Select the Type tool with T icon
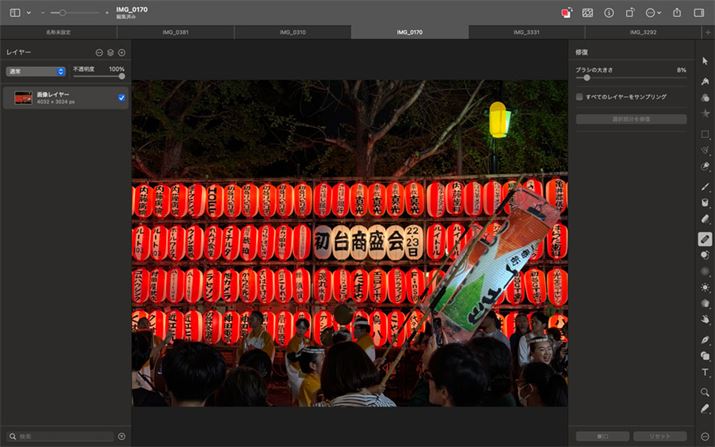 click(x=705, y=372)
